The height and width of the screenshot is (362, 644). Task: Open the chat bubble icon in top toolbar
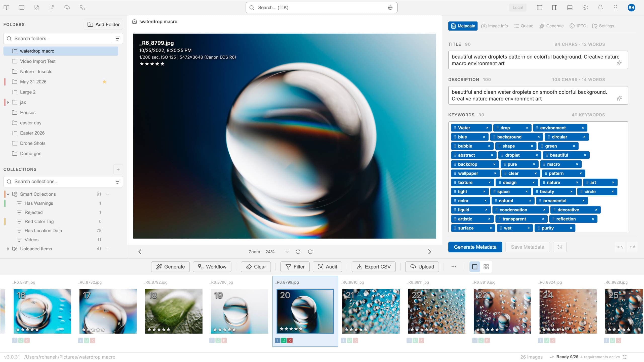[x=22, y=8]
